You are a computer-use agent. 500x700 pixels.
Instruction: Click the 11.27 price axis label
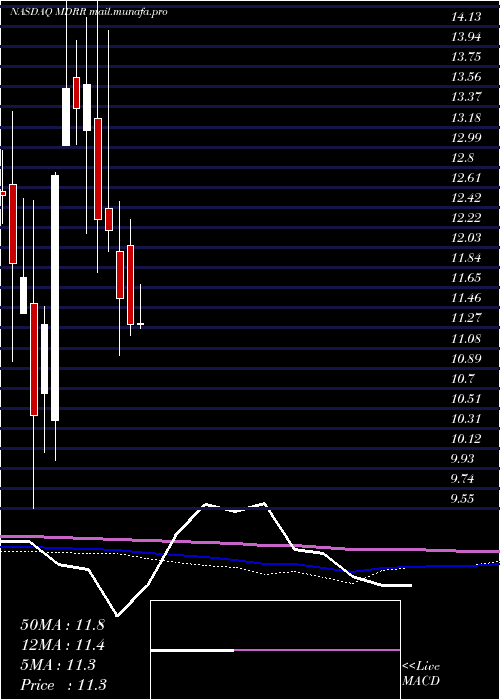pos(467,318)
